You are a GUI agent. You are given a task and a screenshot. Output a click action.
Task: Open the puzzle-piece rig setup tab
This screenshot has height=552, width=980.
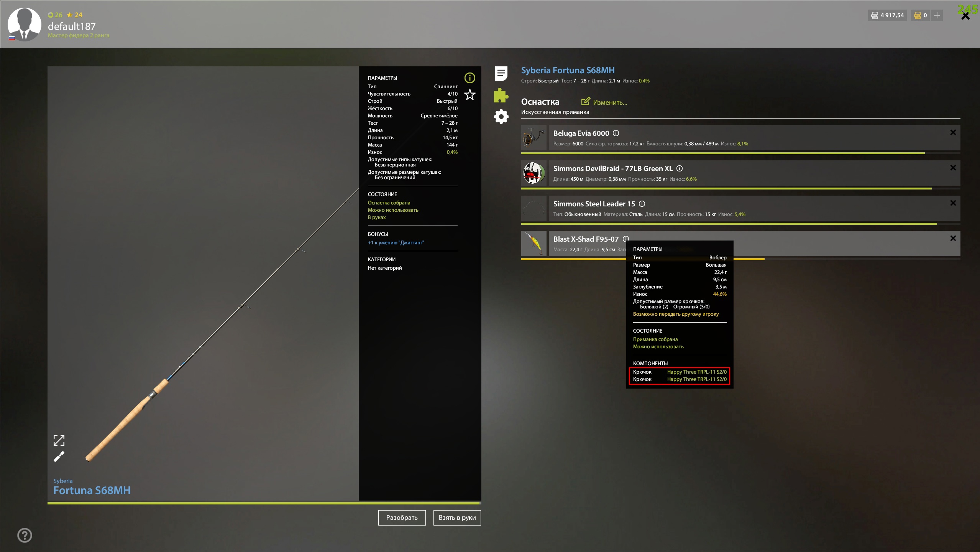(x=501, y=95)
